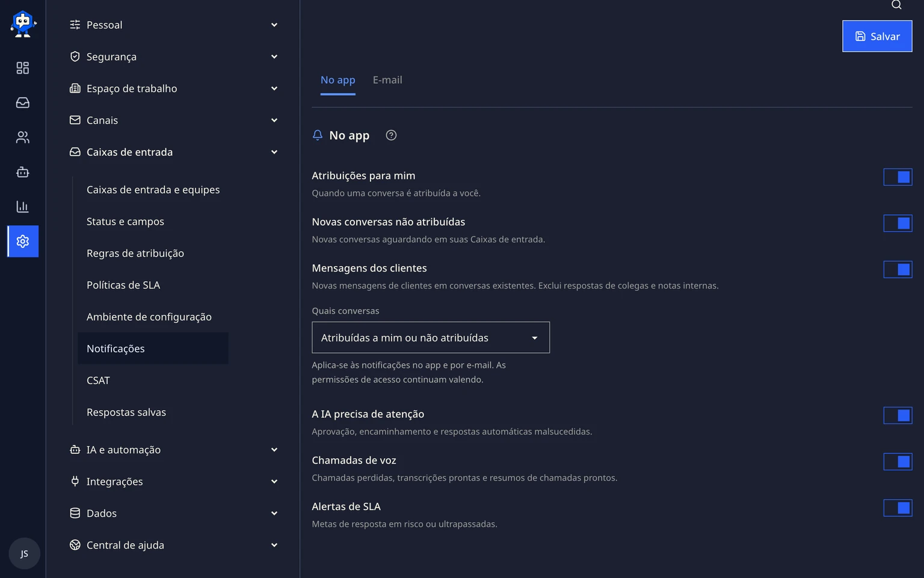This screenshot has height=578, width=924.
Task: Click the search magnifier icon
Action: (x=896, y=5)
